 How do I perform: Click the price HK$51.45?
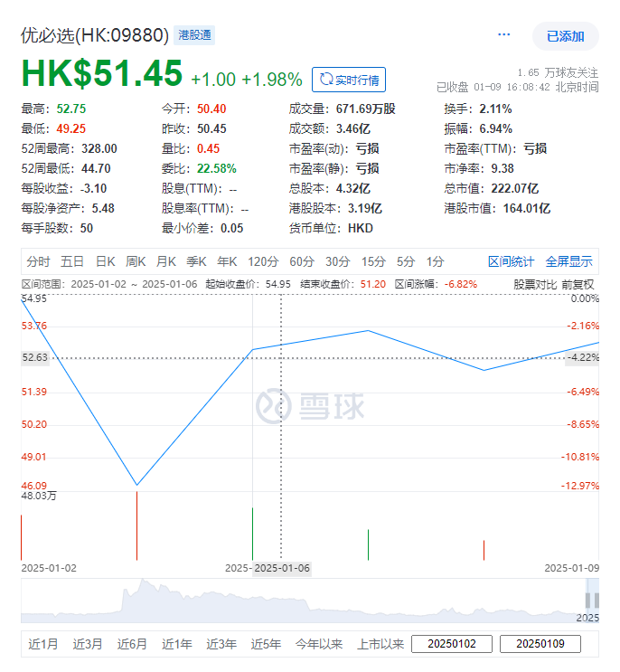click(102, 73)
